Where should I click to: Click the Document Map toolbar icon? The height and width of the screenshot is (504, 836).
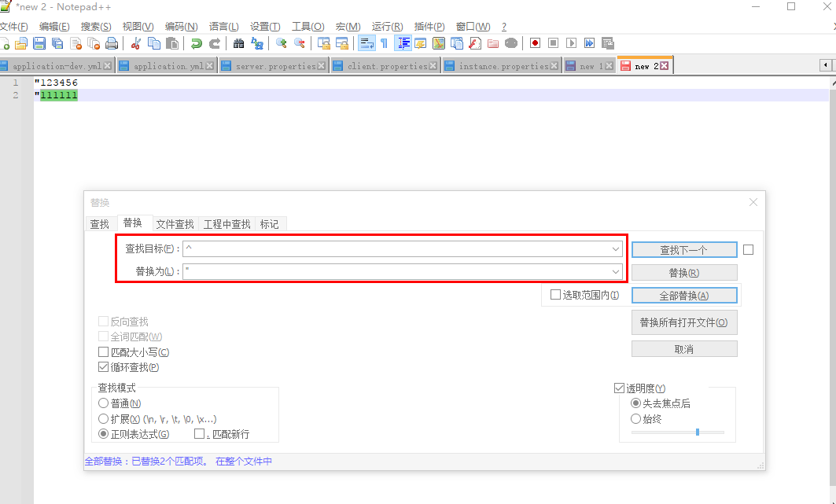(x=439, y=43)
